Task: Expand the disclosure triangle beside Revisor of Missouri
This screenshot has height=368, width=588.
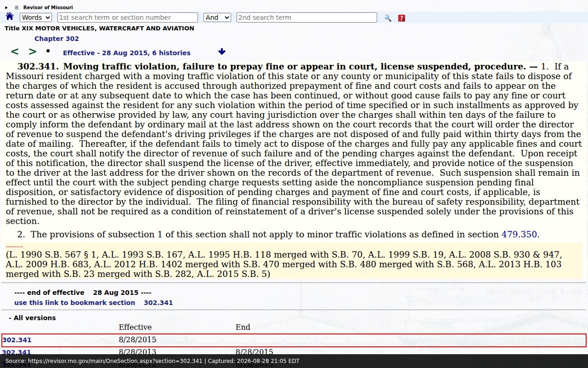Action: coord(6,7)
